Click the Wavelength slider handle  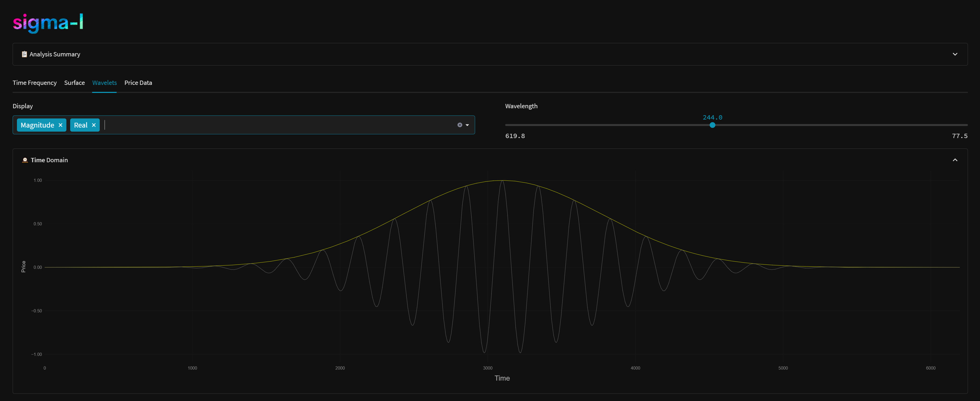712,125
